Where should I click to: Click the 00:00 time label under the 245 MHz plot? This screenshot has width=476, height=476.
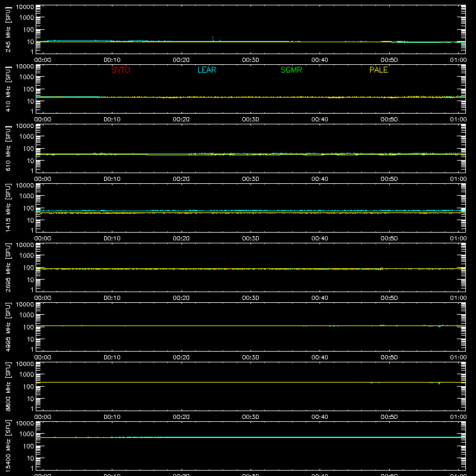(43, 60)
